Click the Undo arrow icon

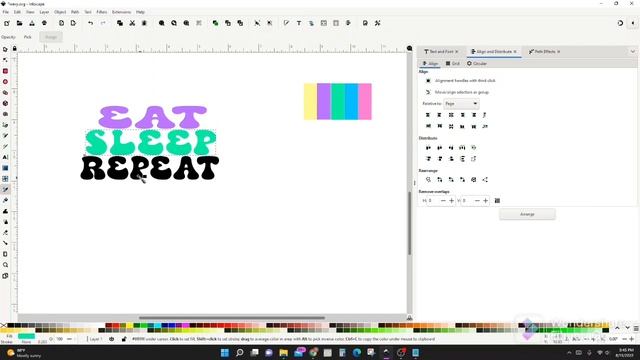(90, 23)
